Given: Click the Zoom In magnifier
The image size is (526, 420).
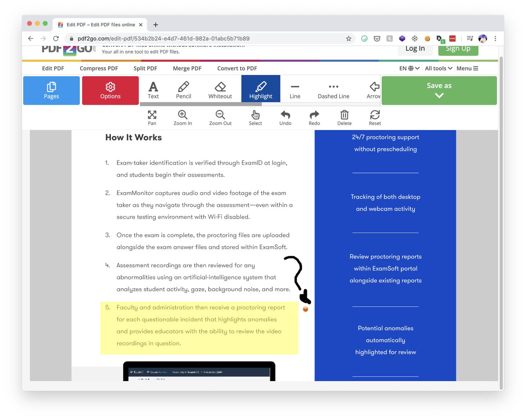Looking at the screenshot, I should pyautogui.click(x=183, y=118).
